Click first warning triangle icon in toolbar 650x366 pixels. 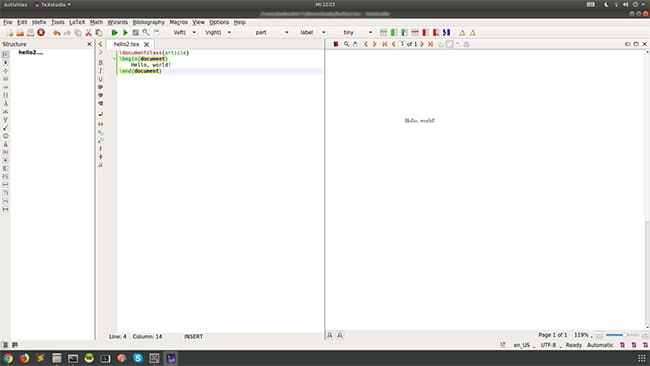coord(462,33)
